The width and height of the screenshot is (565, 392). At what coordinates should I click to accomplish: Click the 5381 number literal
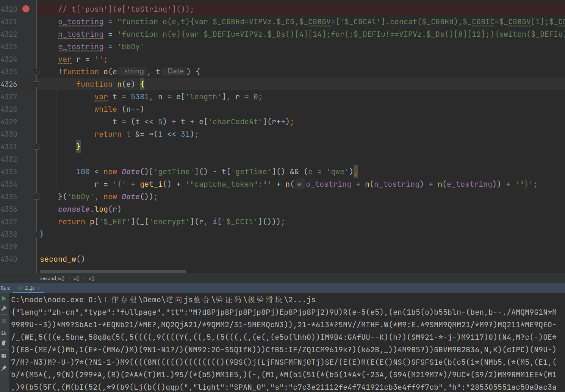[x=140, y=97]
